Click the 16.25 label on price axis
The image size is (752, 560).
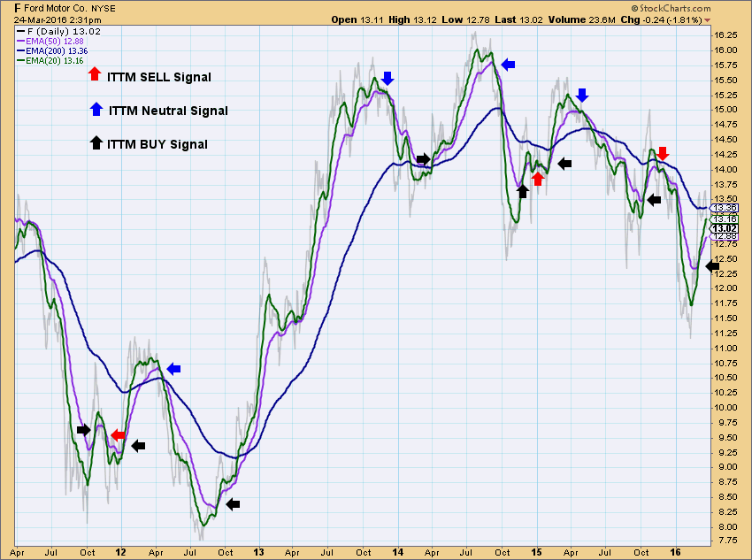click(x=725, y=35)
